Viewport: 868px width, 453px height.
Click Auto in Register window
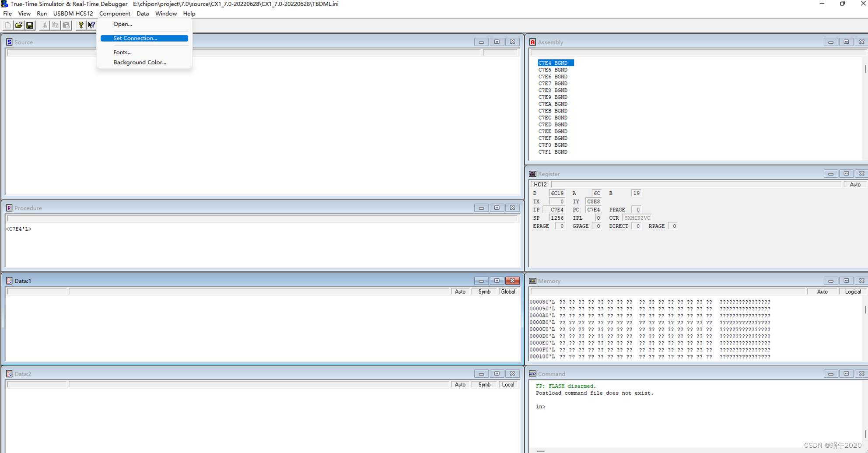855,185
